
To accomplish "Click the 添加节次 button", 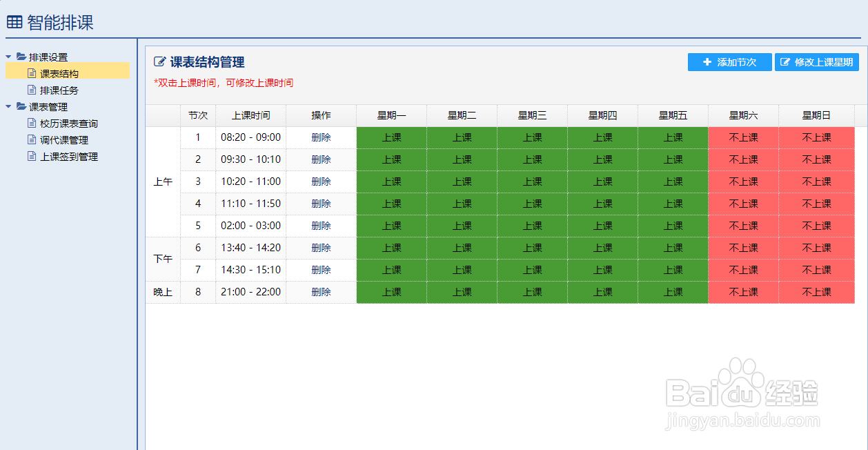I will point(730,62).
